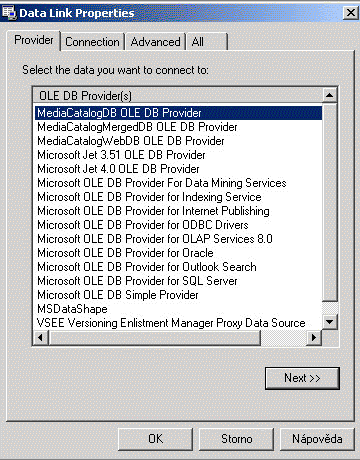Screen dimensions: 360x460
Task: Open help with Nápověda button
Action: pyautogui.click(x=317, y=439)
